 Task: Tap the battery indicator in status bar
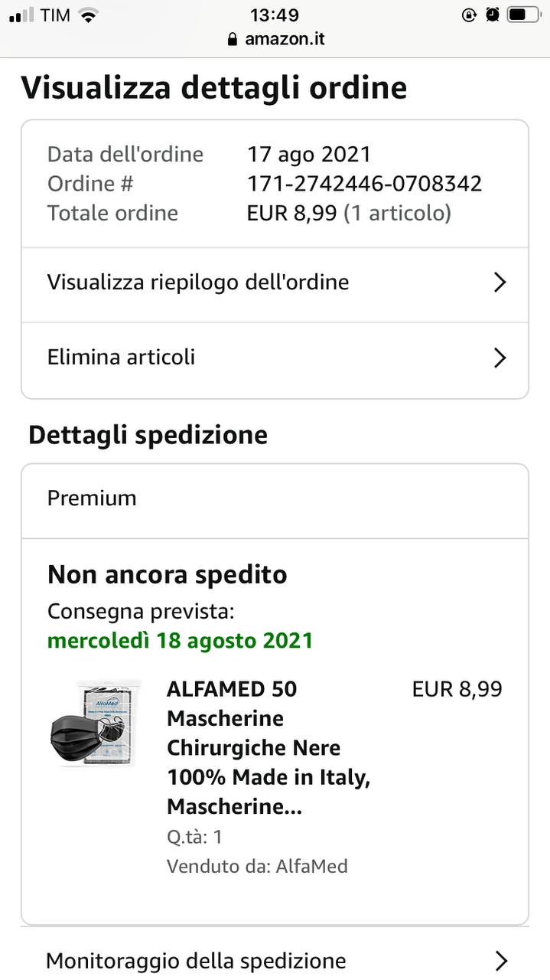point(523,15)
